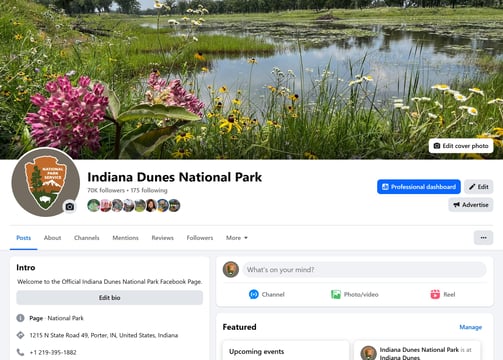Click the phone number +1 219-395-1882
Screen dimensions: 503x360
click(x=53, y=352)
